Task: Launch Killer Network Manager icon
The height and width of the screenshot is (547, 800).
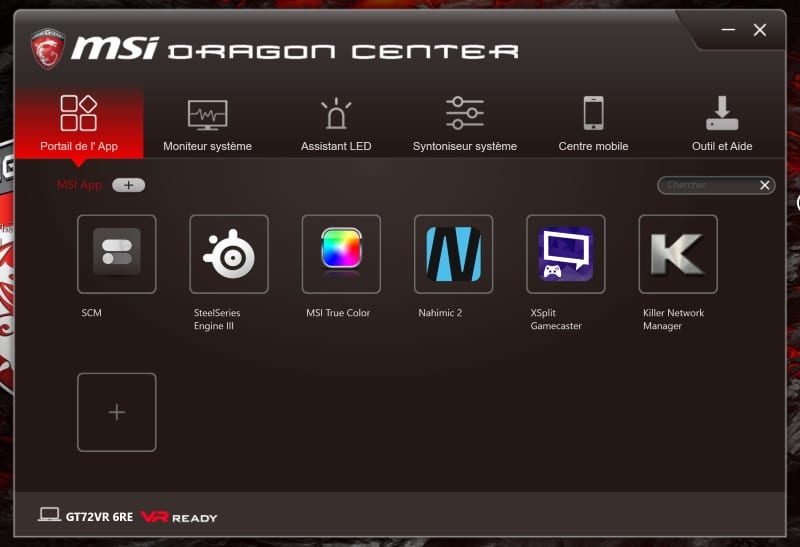Action: click(678, 254)
